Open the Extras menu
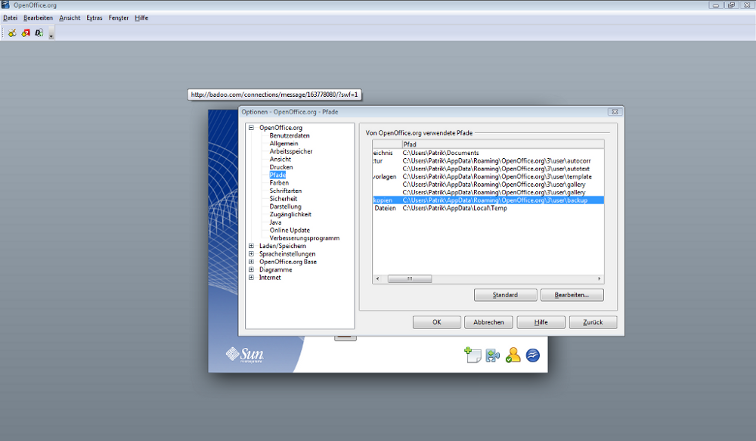The width and height of the screenshot is (756, 441). pyautogui.click(x=94, y=18)
